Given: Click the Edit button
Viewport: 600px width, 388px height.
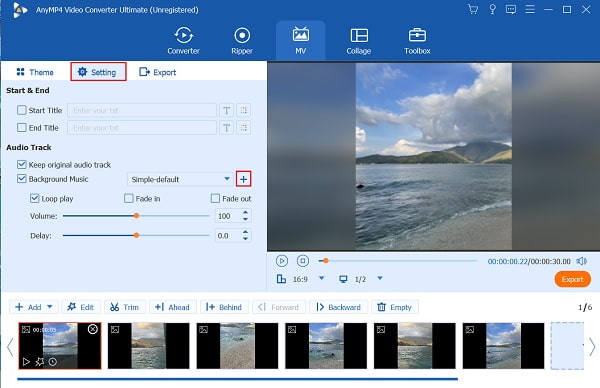Looking at the screenshot, I should point(81,307).
